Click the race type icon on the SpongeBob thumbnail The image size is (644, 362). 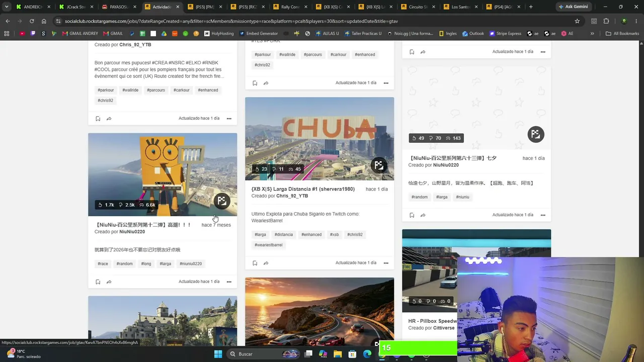(222, 201)
